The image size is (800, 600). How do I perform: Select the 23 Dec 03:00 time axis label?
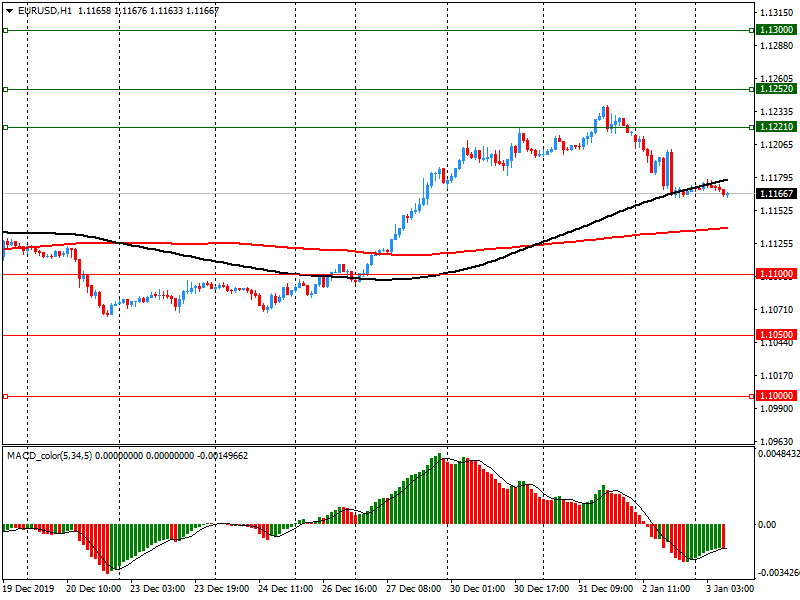tap(158, 589)
